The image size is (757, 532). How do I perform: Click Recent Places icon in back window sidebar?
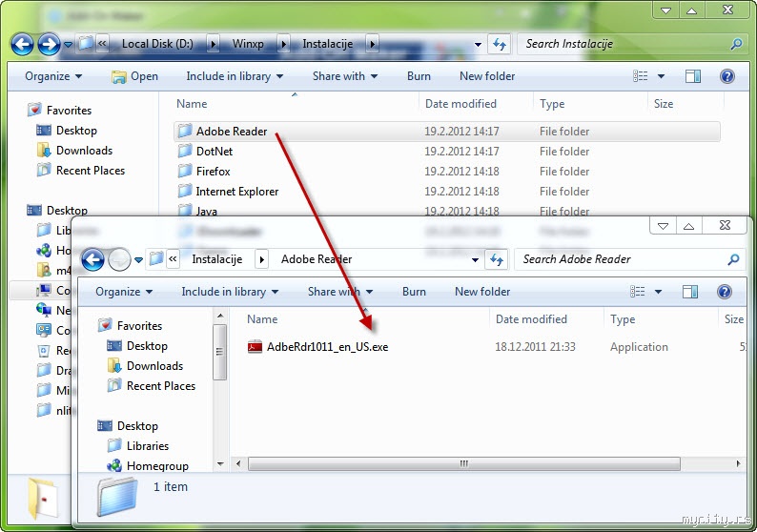coord(44,170)
